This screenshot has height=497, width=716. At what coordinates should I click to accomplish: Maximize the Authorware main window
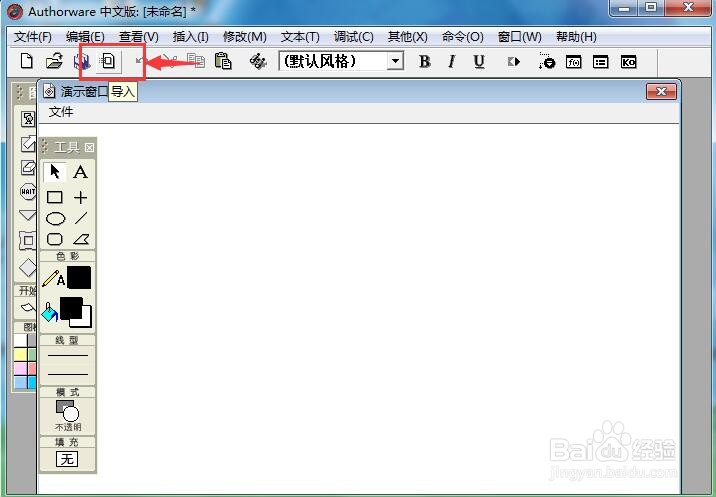tap(651, 8)
